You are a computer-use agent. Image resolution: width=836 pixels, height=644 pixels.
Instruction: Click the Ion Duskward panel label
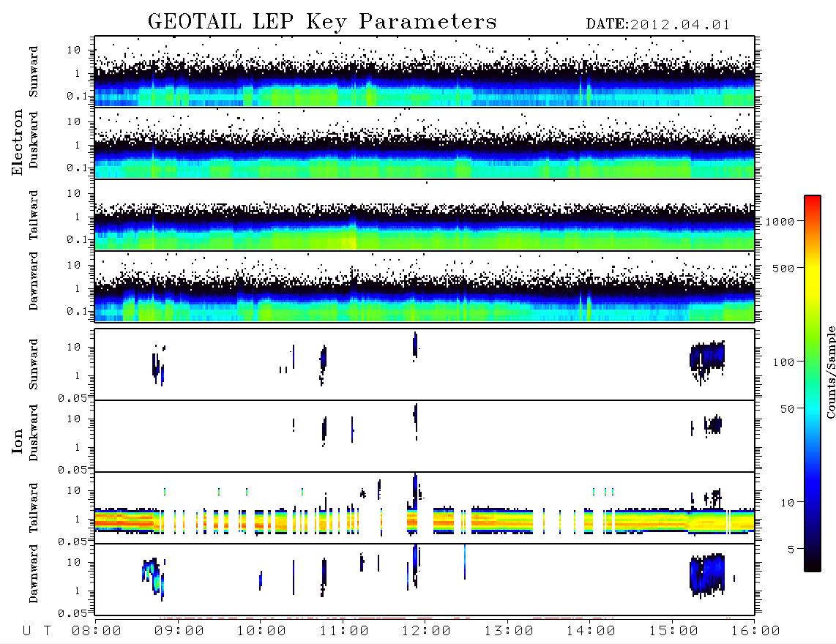click(x=34, y=433)
